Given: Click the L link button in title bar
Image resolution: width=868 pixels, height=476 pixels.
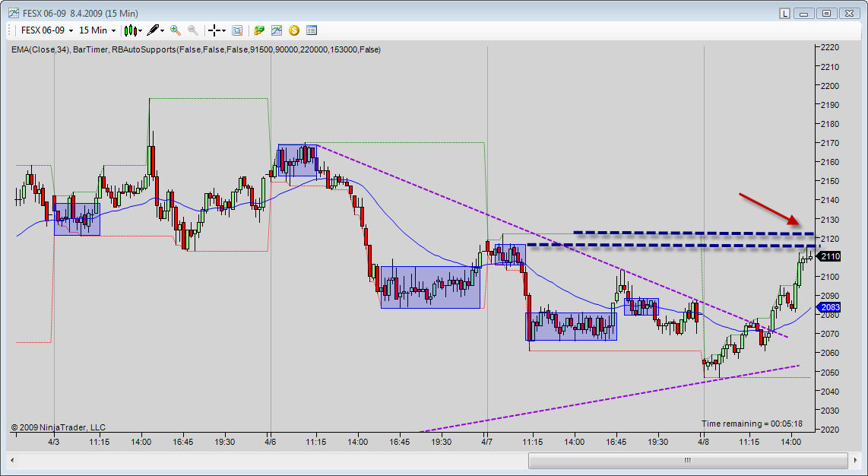Looking at the screenshot, I should click(x=784, y=13).
